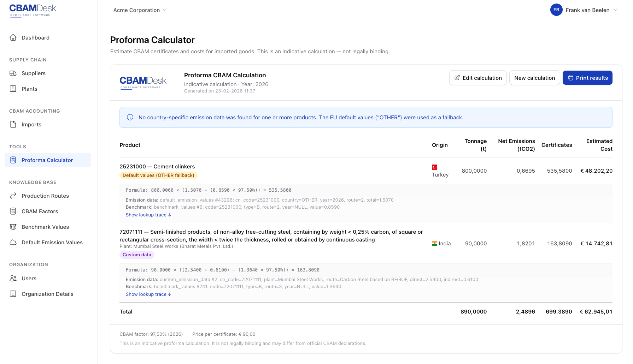Screen dimensions: 633x364
Task: Open the Frank van Beelen user menu
Action: point(584,10)
